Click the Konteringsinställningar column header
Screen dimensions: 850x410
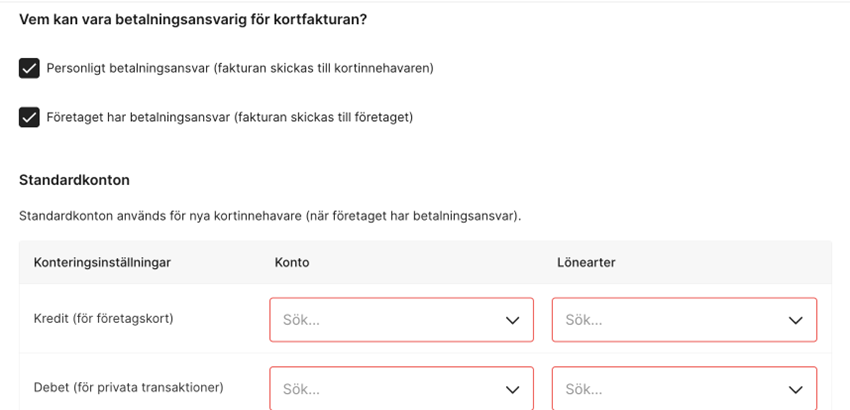pyautogui.click(x=102, y=262)
